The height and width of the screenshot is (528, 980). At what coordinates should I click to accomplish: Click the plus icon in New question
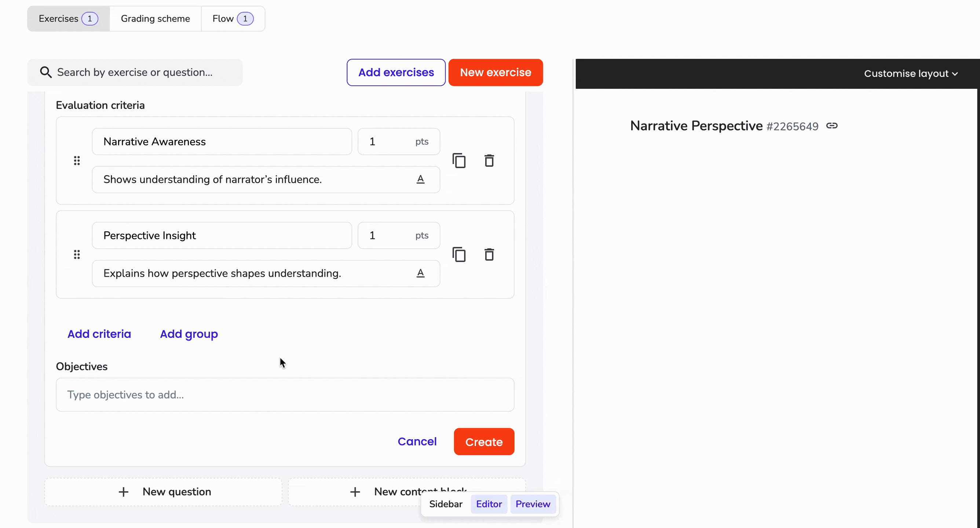123,492
